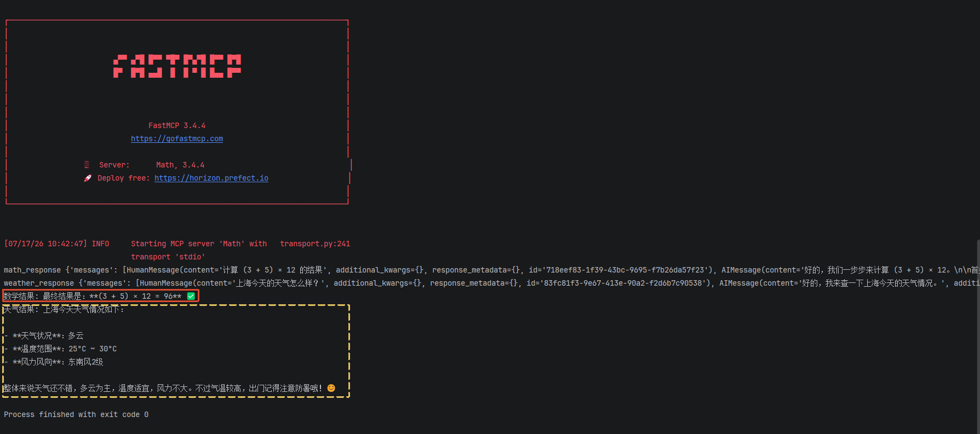Click the [07/17/26 10:42:47] timestamp
The height and width of the screenshot is (434, 980).
(x=45, y=244)
